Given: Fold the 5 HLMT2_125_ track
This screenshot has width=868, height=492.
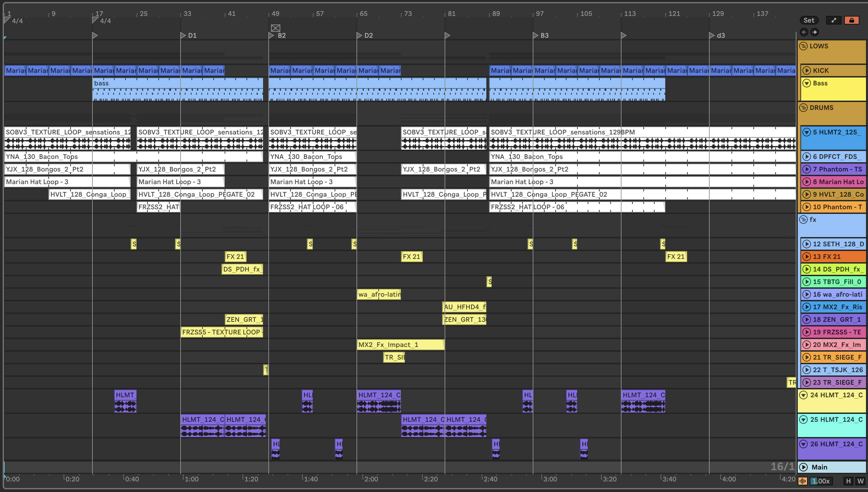Looking at the screenshot, I should pyautogui.click(x=807, y=132).
